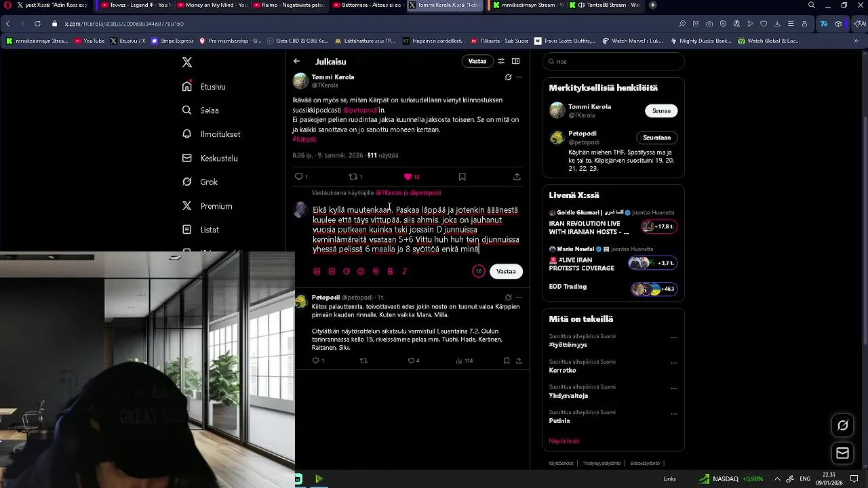Switch to Tevvez - Legend YouTube tab
The image size is (868, 488).
[x=134, y=5]
